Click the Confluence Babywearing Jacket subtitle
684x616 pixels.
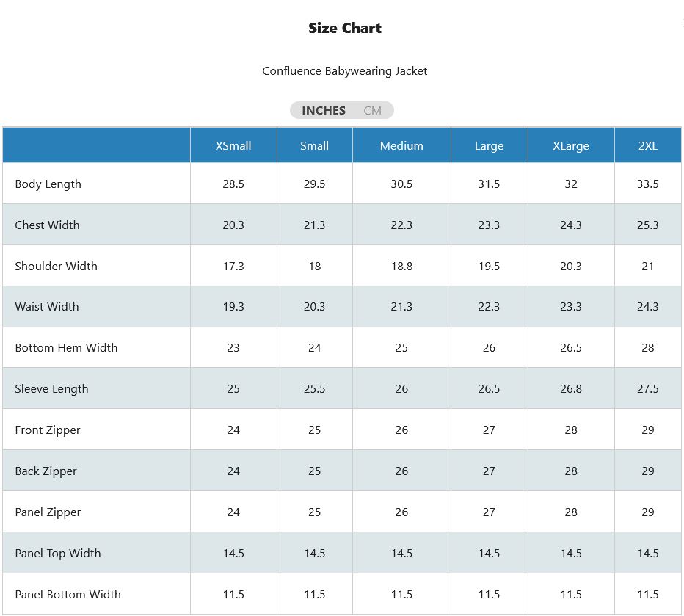coord(345,70)
